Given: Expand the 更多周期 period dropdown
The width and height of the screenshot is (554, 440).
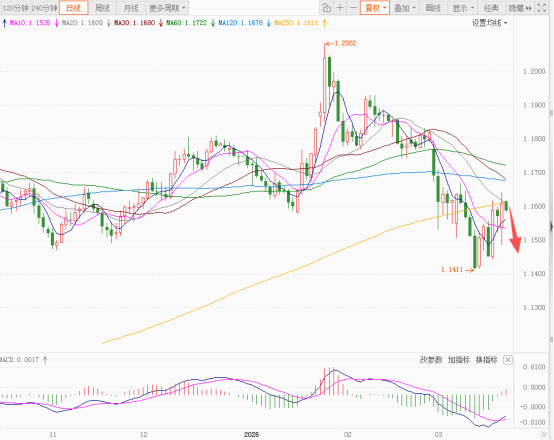Looking at the screenshot, I should click(167, 8).
